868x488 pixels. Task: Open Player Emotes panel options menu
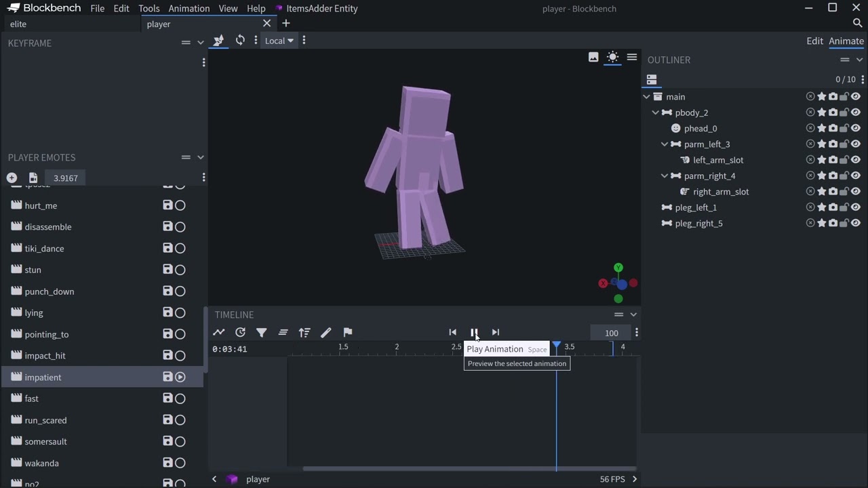pos(203,178)
